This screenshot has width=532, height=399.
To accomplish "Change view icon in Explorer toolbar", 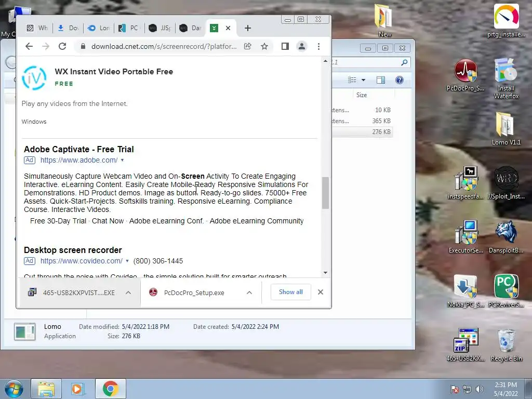I will tap(352, 80).
